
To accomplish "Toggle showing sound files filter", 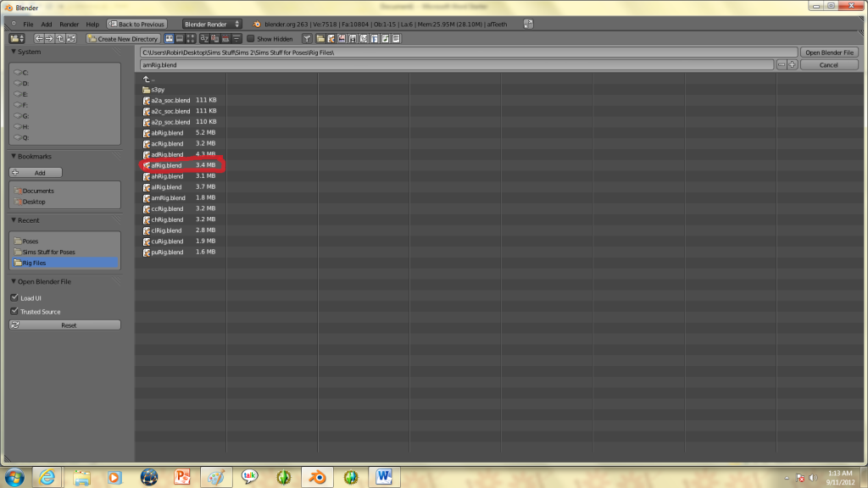I will [386, 39].
